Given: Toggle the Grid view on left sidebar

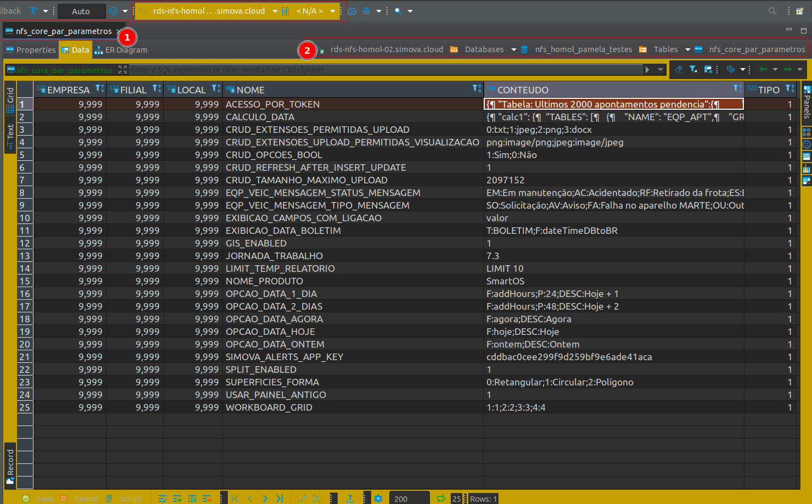Looking at the screenshot, I should (x=10, y=99).
